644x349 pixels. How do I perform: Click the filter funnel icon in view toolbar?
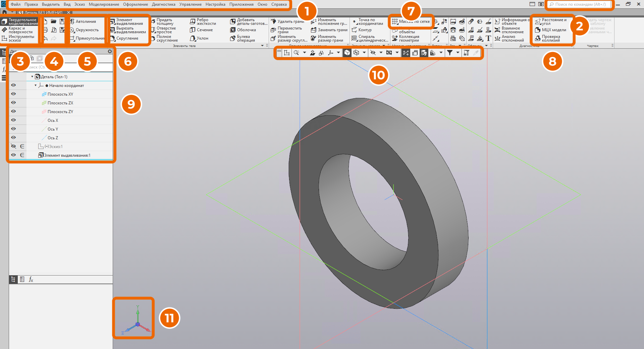[450, 53]
